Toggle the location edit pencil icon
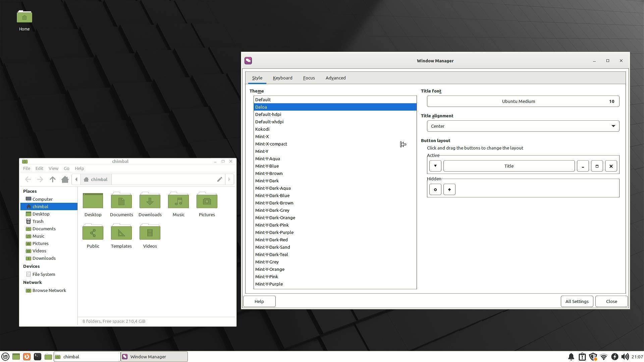Screen dimensions: 644x362 click(219, 179)
